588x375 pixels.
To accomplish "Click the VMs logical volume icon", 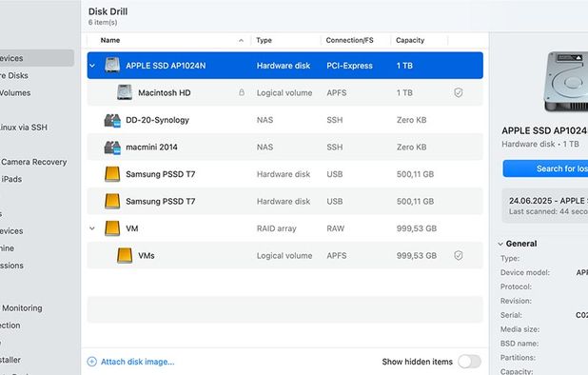I will pos(125,255).
